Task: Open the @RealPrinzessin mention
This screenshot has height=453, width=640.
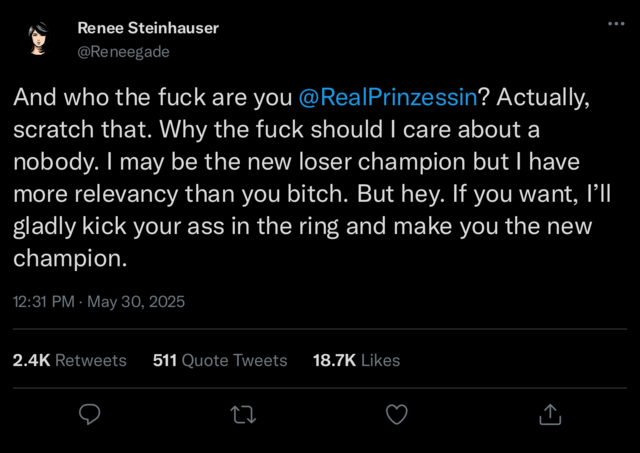Action: pos(391,98)
